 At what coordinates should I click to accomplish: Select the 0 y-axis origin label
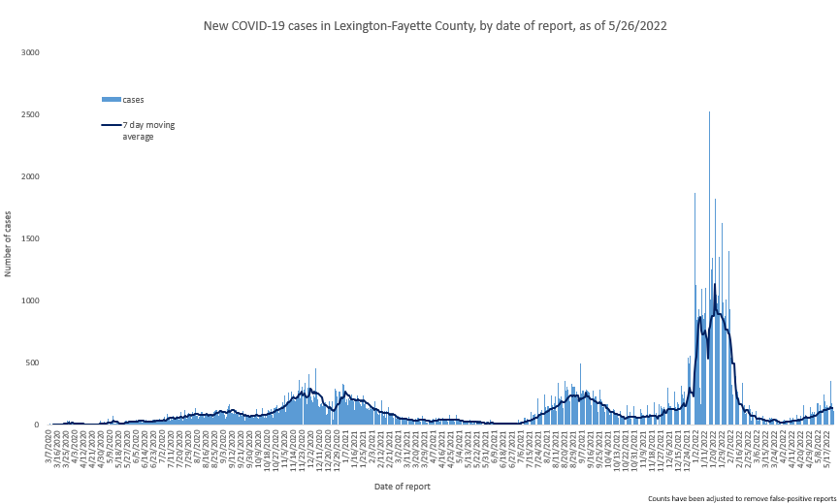37,425
